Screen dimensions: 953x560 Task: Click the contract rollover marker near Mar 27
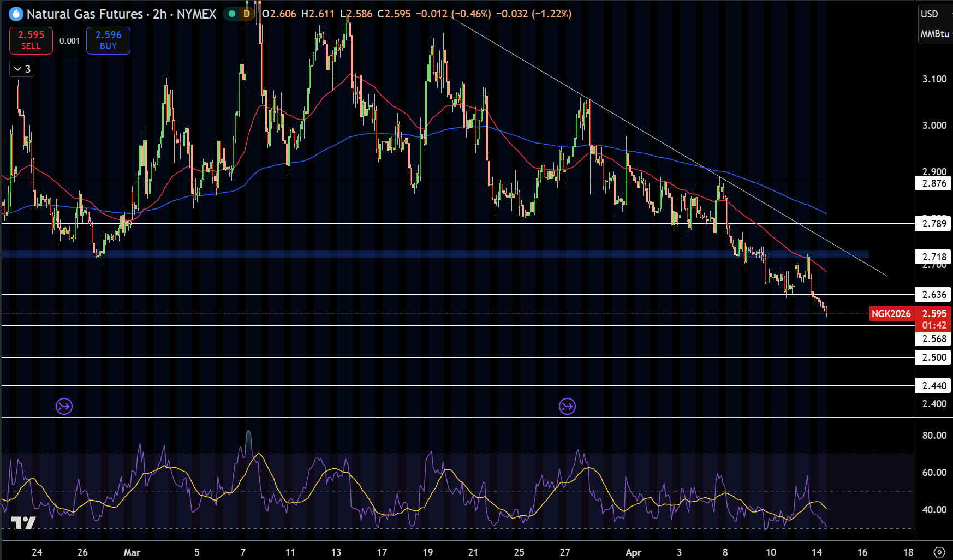[x=567, y=406]
